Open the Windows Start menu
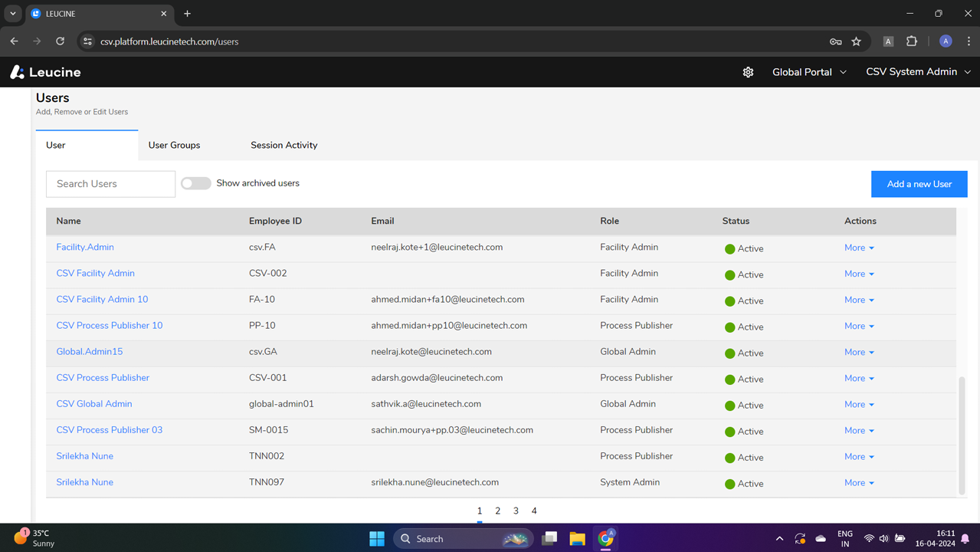 click(x=377, y=539)
